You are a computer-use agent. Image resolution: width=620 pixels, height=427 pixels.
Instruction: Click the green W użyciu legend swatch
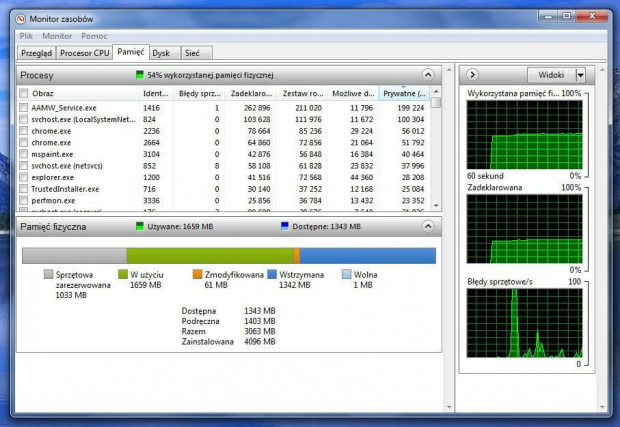(x=123, y=274)
